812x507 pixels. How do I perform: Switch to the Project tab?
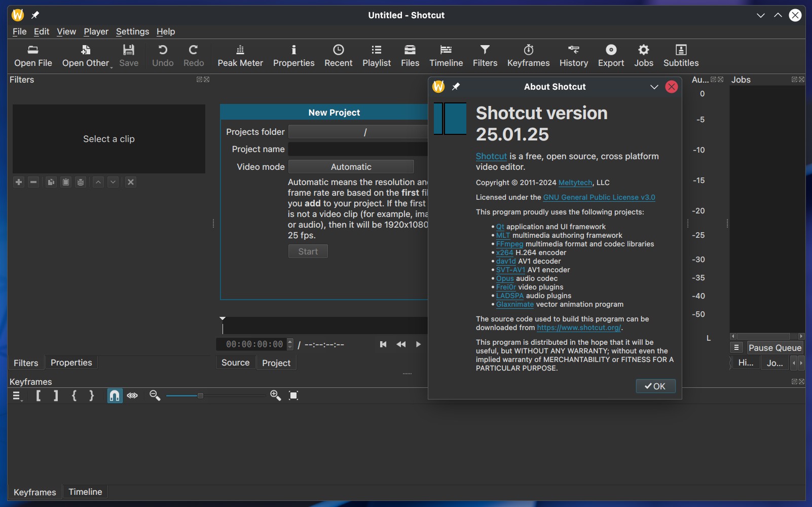click(x=276, y=363)
